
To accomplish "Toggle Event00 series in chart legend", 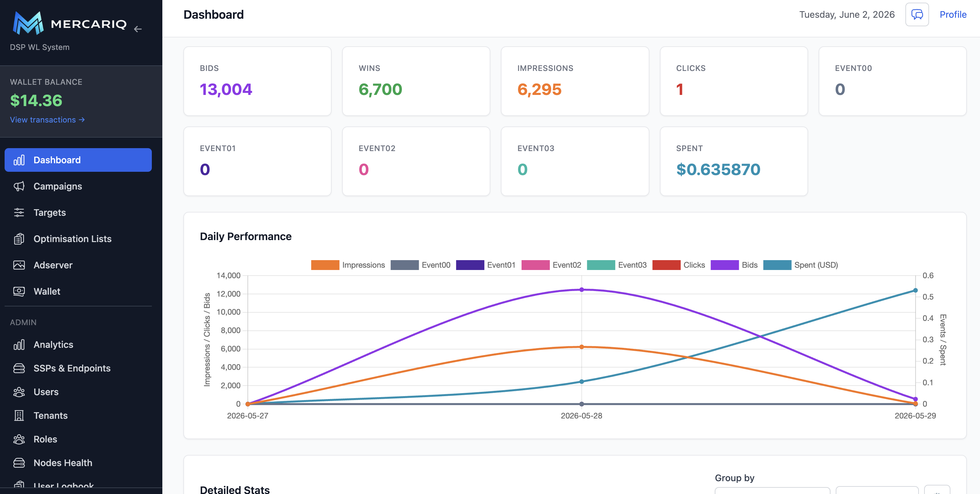I will click(420, 265).
